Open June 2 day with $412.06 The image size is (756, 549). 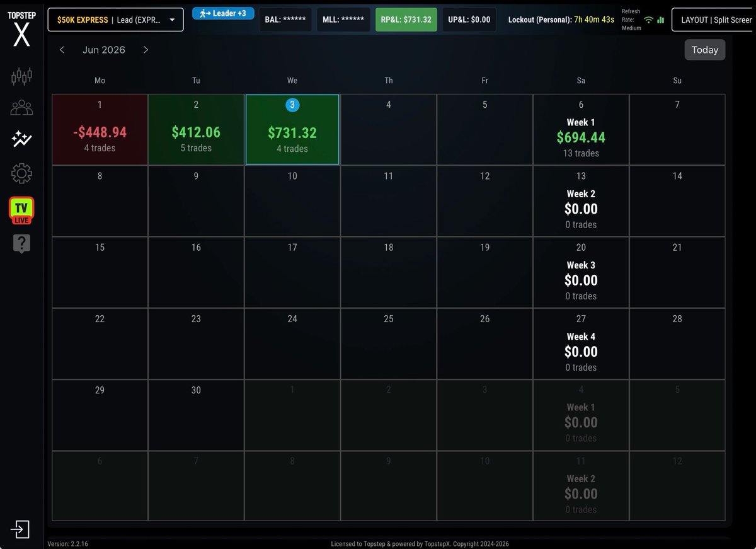pos(196,130)
